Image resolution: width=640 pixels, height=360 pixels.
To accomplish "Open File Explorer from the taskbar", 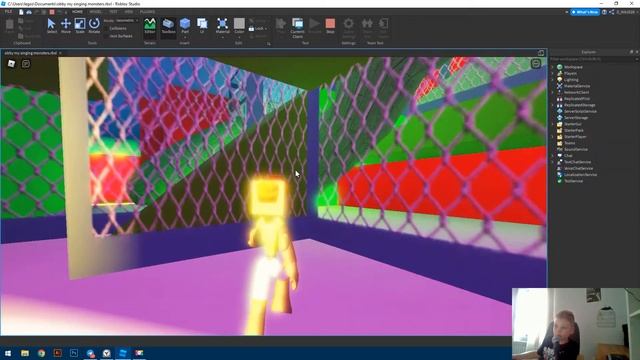I will click(x=25, y=353).
